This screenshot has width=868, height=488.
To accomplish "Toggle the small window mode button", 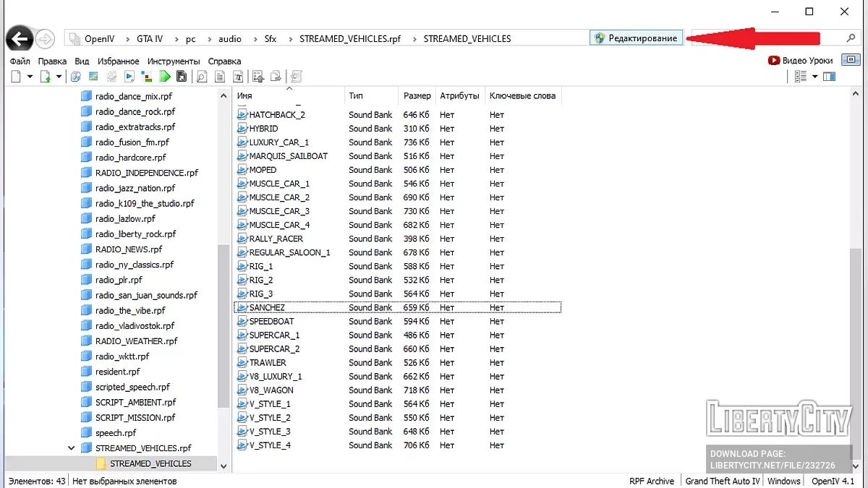I will (852, 60).
